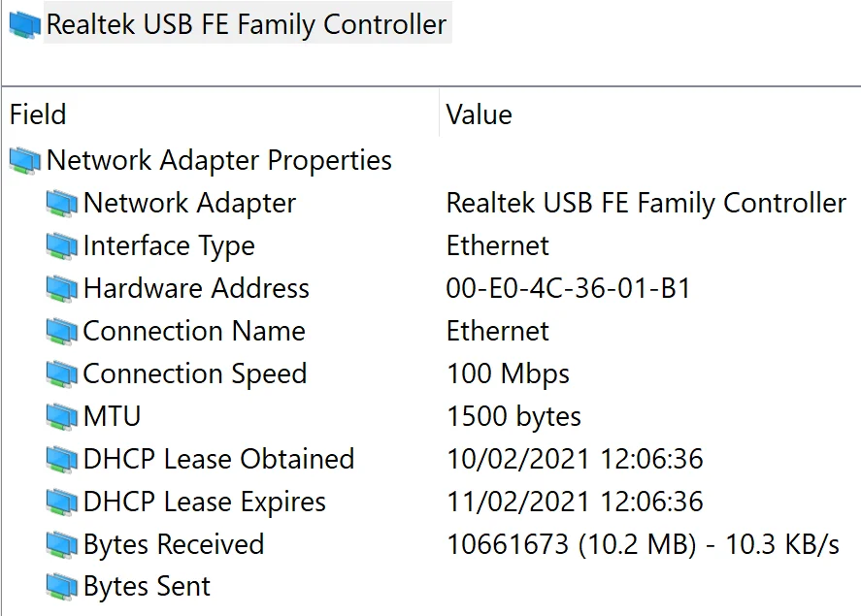Screen dimensions: 861x616
Task: Click the Interface Type row icon
Action: click(61, 246)
